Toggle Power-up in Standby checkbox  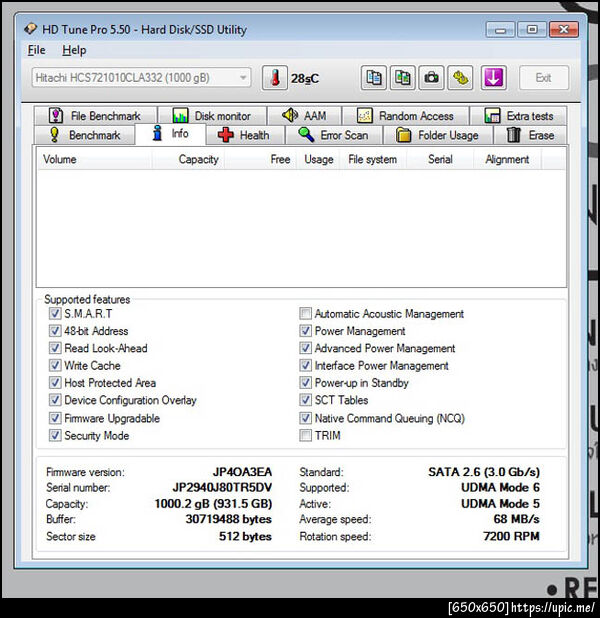pyautogui.click(x=305, y=383)
